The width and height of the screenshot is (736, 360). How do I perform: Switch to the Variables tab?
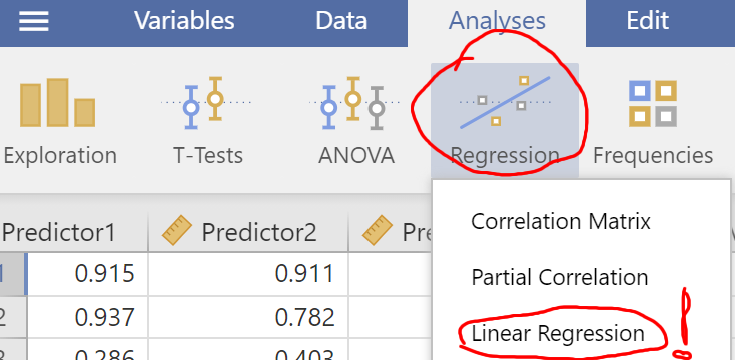coord(184,21)
